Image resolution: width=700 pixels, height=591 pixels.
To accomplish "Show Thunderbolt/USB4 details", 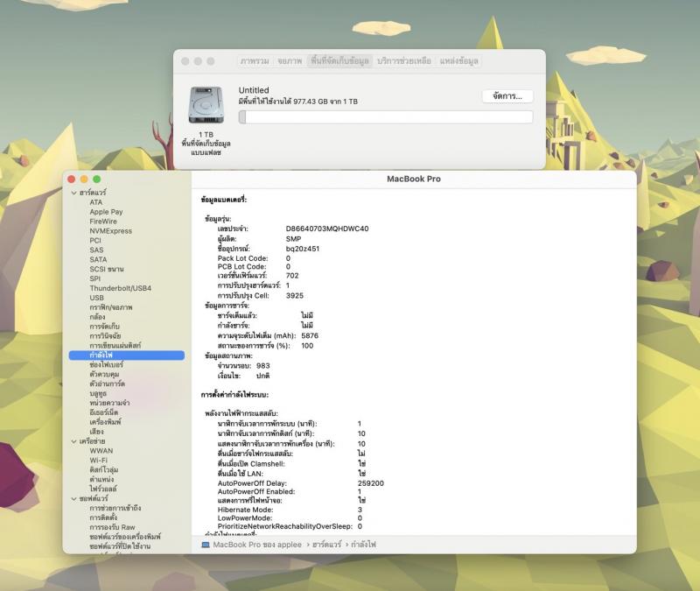I will (121, 288).
